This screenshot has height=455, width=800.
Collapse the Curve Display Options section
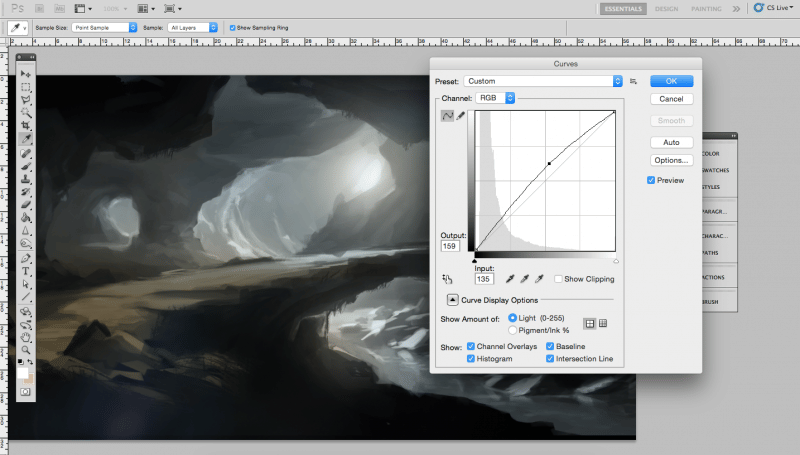point(452,299)
